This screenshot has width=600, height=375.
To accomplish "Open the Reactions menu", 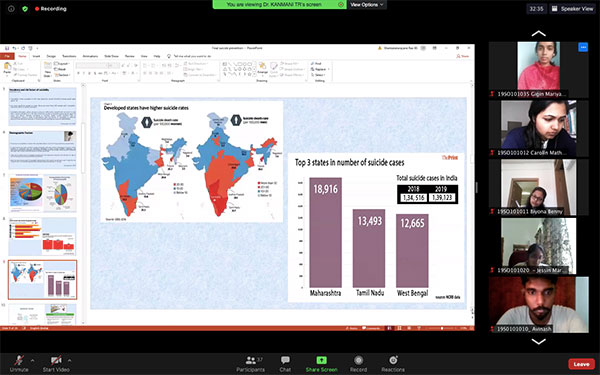I will (393, 360).
